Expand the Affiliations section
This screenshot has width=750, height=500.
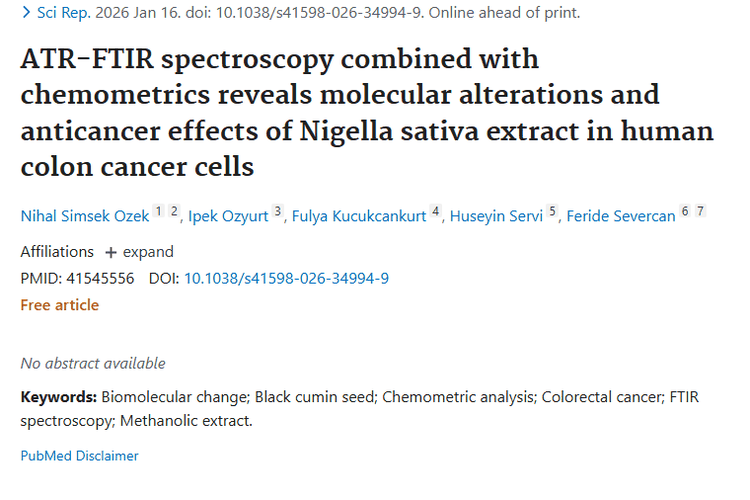[x=139, y=252]
